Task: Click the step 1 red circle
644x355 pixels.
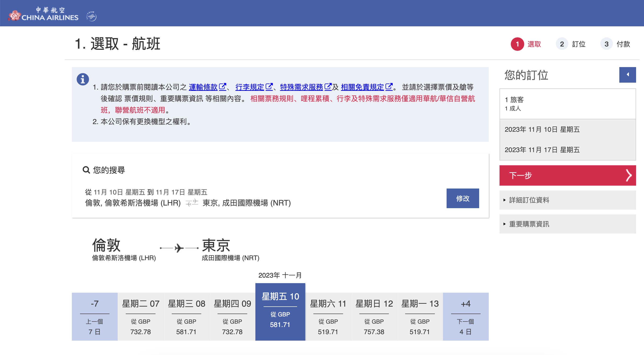Action: [517, 44]
